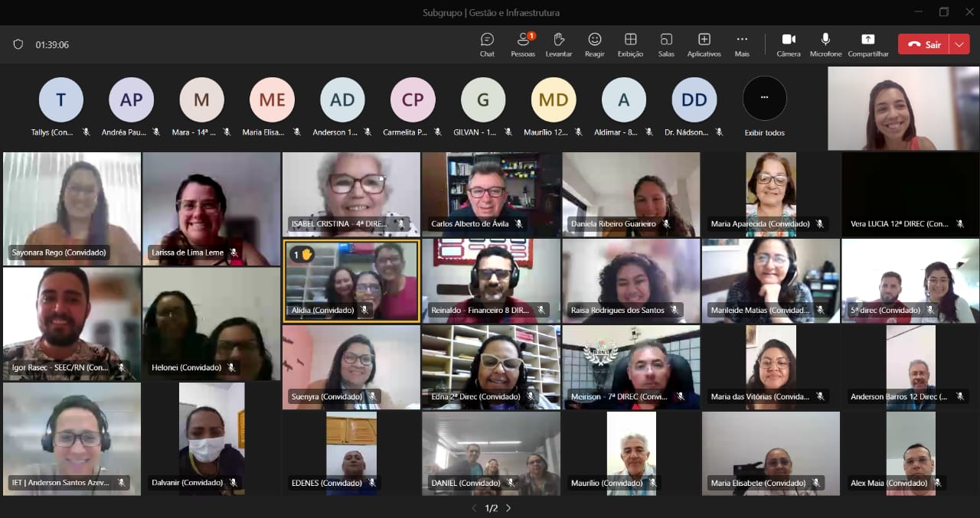This screenshot has height=518, width=980.
Task: Select Vera LUCIA 12ª DIREC tile
Action: click(x=910, y=194)
